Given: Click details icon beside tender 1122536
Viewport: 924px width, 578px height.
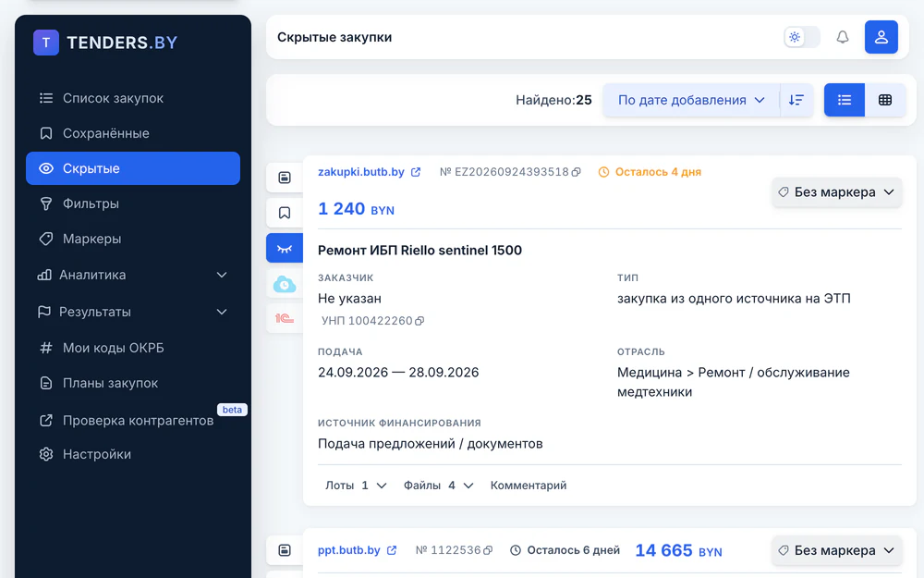Looking at the screenshot, I should tap(285, 550).
